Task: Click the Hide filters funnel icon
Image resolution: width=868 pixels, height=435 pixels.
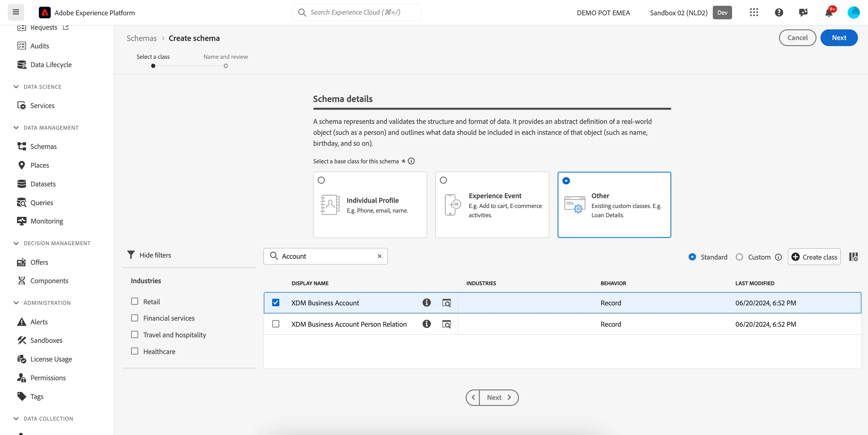Action: (x=131, y=255)
